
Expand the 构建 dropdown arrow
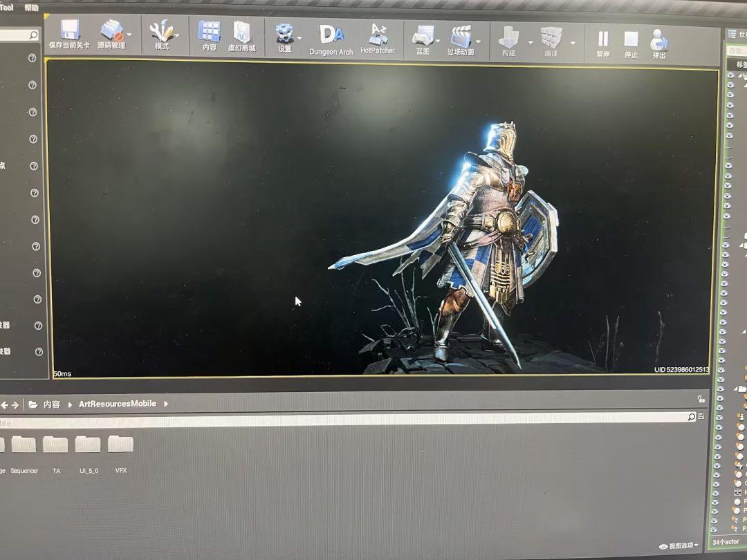(531, 42)
